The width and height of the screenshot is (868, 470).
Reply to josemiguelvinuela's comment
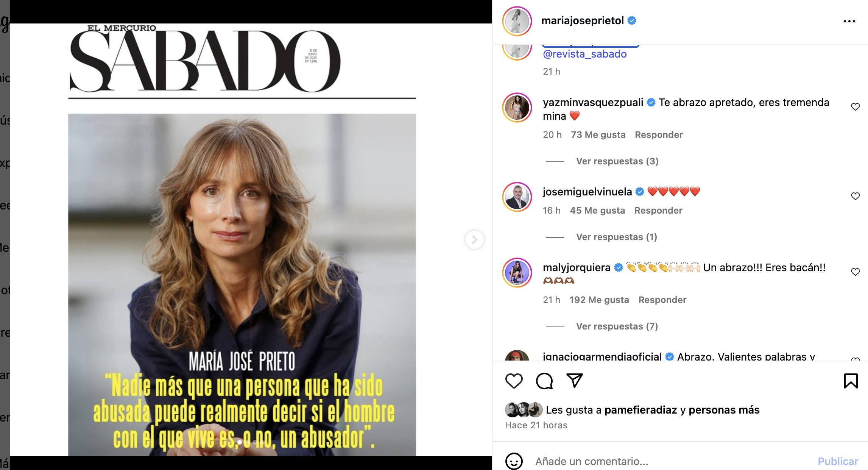[x=658, y=211]
